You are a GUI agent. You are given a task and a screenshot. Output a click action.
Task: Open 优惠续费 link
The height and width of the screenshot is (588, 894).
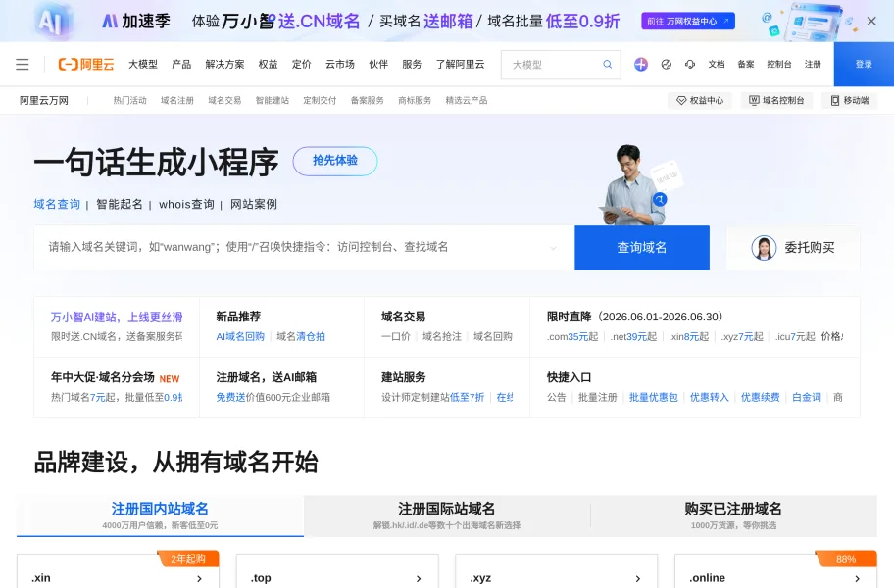click(760, 398)
